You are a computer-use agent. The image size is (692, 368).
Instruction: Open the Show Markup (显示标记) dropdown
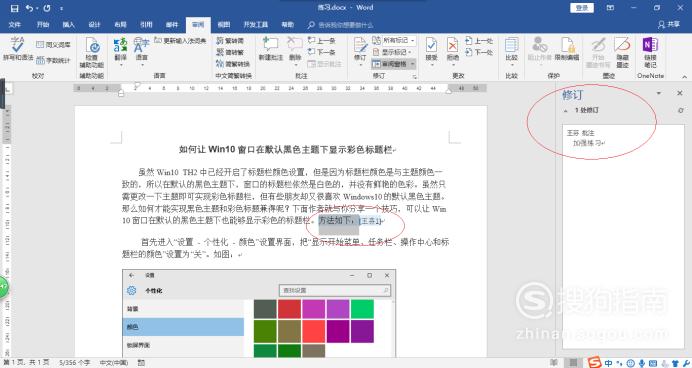(392, 52)
